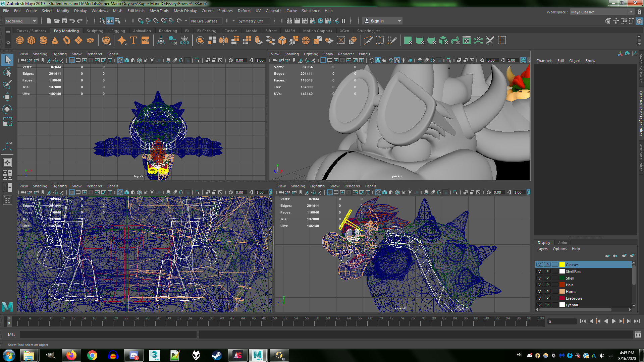Open the Workspace Maya Classic dropdown
This screenshot has height=362, width=644.
pos(602,12)
